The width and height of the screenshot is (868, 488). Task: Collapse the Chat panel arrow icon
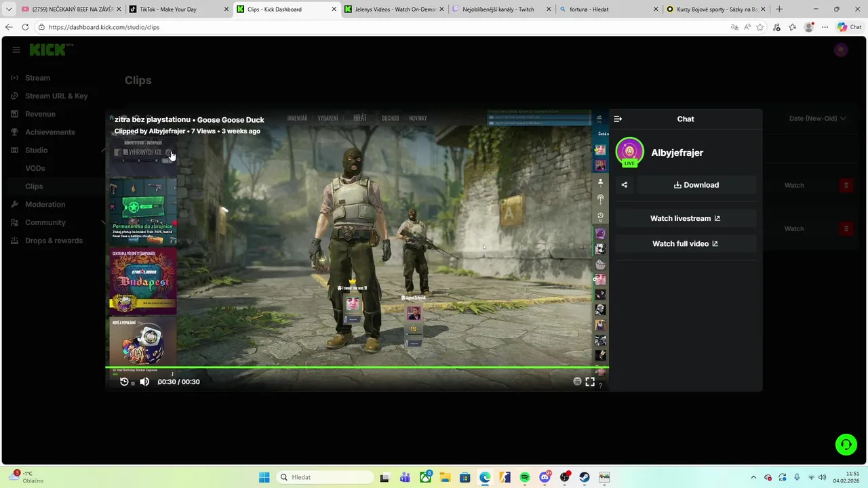(618, 119)
